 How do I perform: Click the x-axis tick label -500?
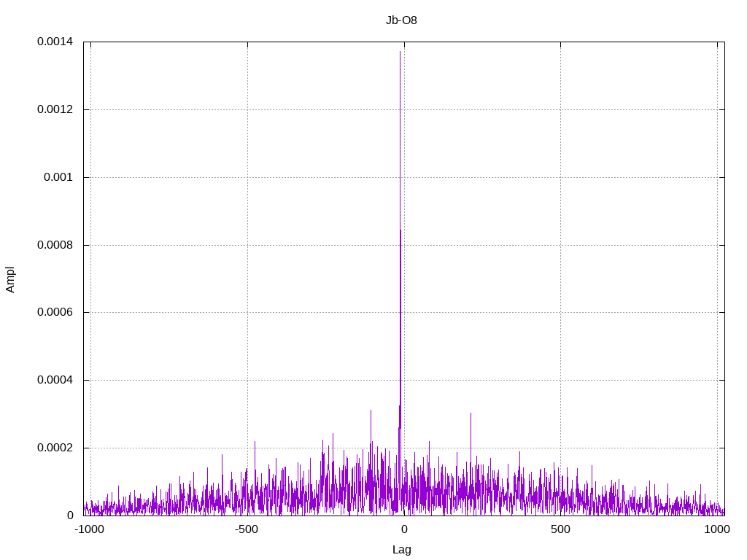[247, 529]
